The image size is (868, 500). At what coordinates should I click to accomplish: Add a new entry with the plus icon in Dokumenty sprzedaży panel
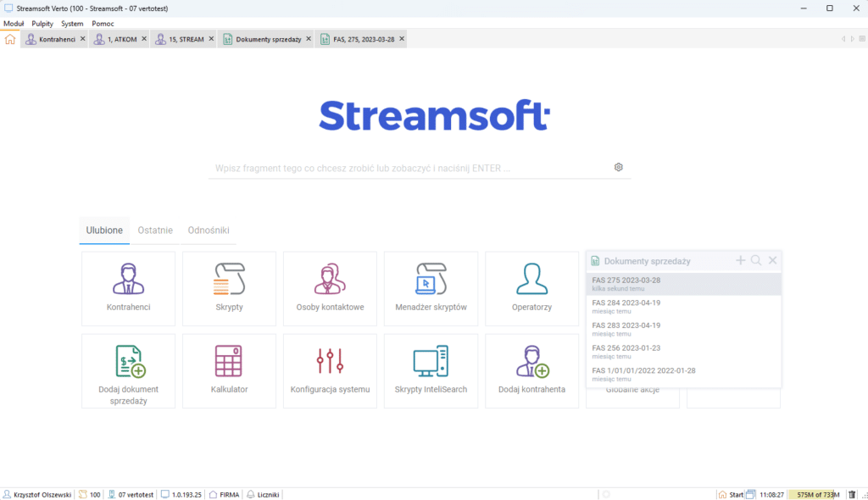tap(739, 261)
